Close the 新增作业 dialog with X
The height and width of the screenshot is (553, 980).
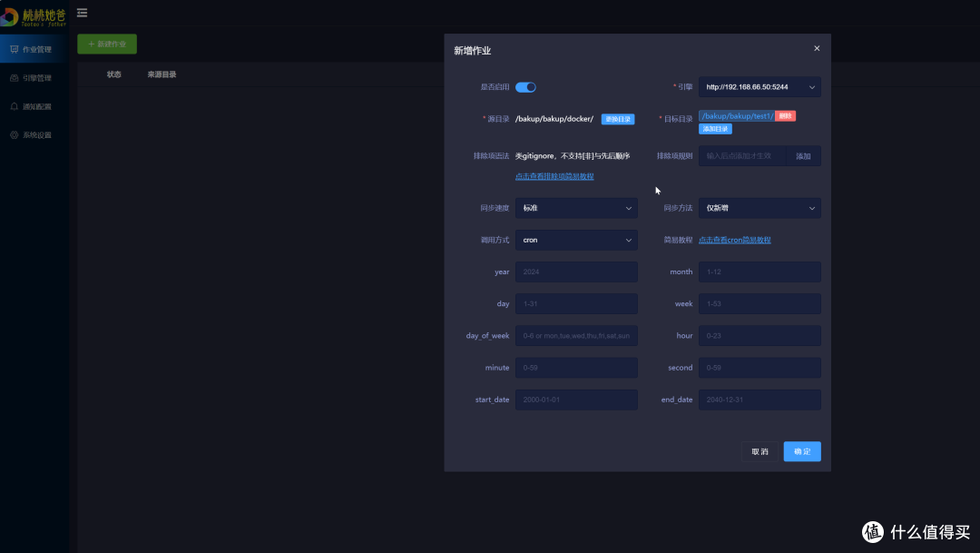coord(817,48)
